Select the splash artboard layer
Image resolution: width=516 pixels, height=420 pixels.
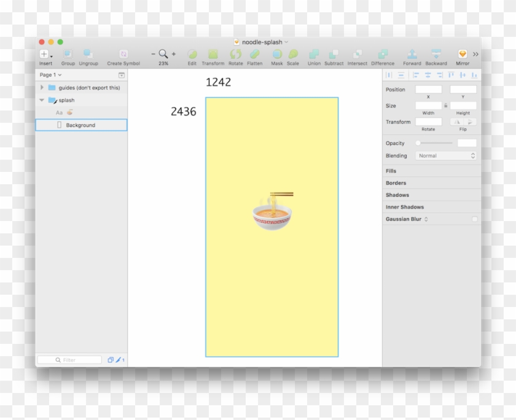(x=81, y=100)
